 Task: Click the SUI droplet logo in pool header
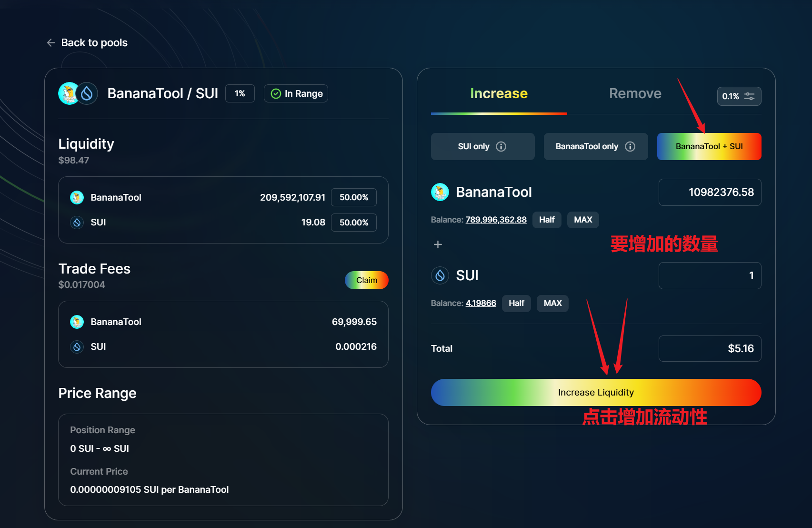87,93
